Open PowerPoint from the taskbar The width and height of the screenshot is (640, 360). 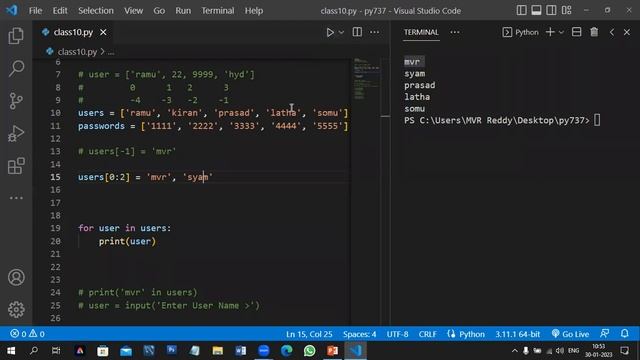(x=332, y=350)
